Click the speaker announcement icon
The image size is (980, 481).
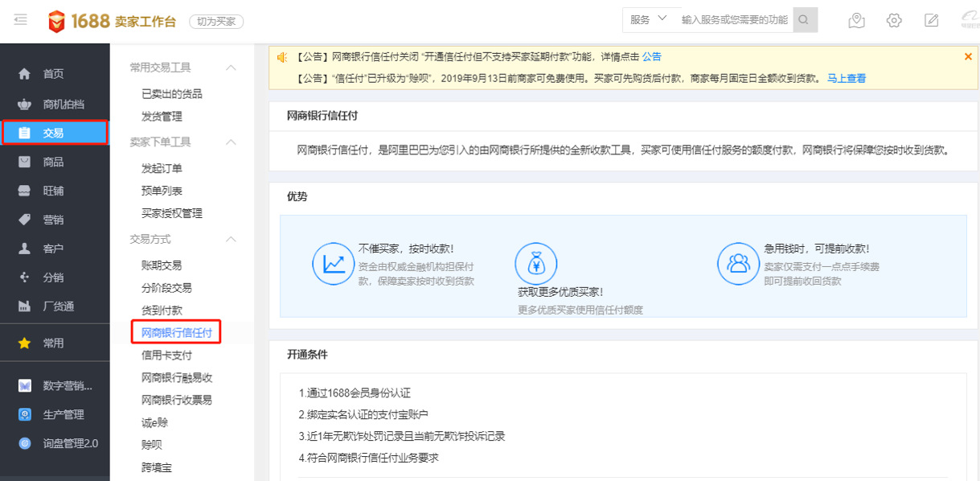pos(282,57)
